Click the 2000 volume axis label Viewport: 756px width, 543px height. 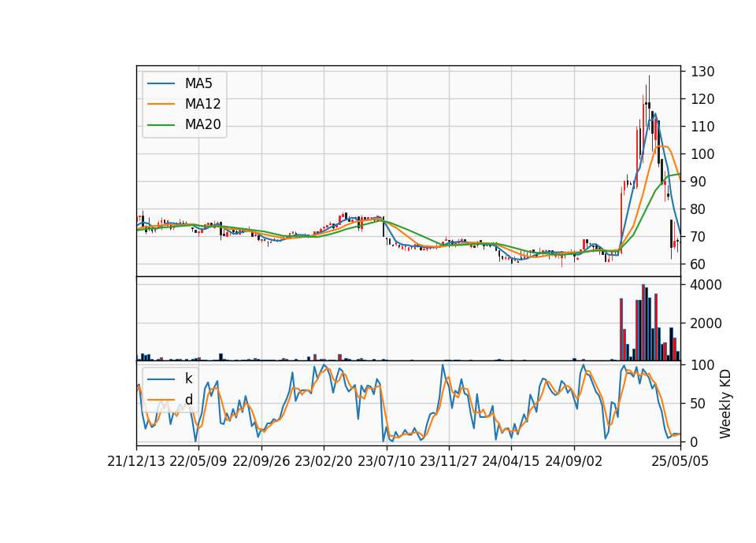(706, 323)
